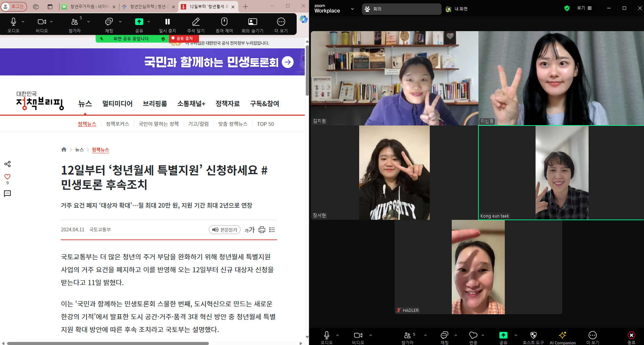The image size is (644, 345).
Task: Switch to the 멀티미디어 tab
Action: [117, 103]
